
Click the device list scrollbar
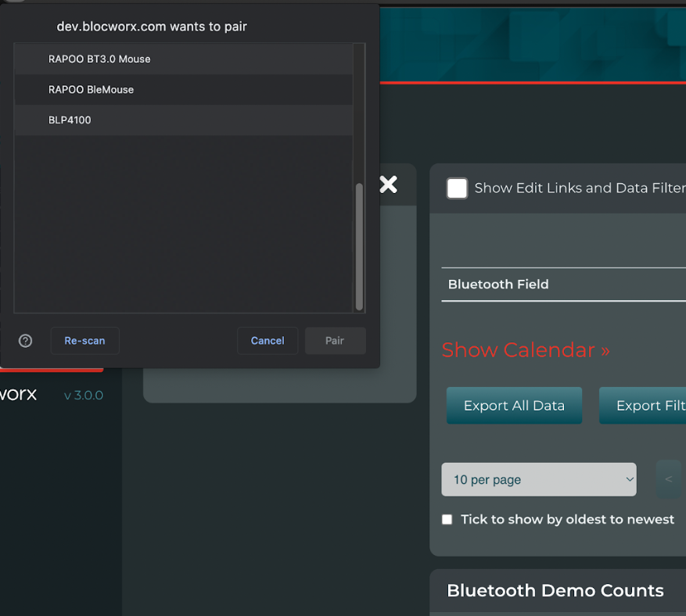359,246
